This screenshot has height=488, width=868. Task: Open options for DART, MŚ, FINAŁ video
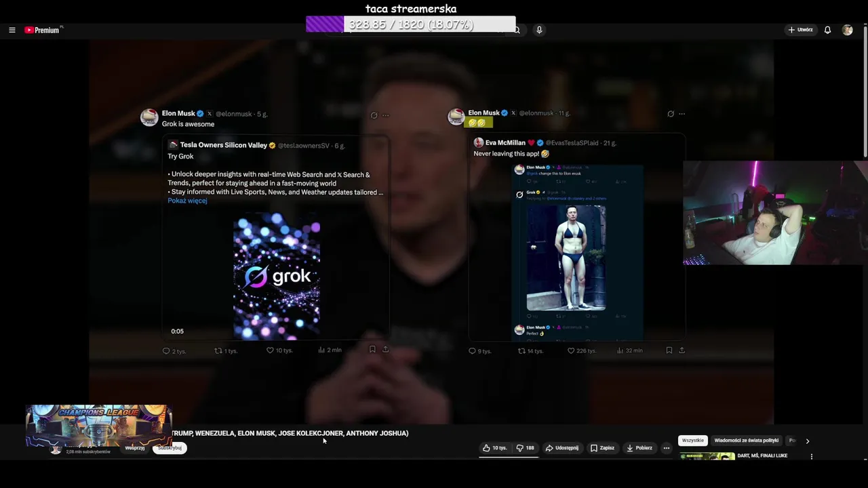coord(812,457)
